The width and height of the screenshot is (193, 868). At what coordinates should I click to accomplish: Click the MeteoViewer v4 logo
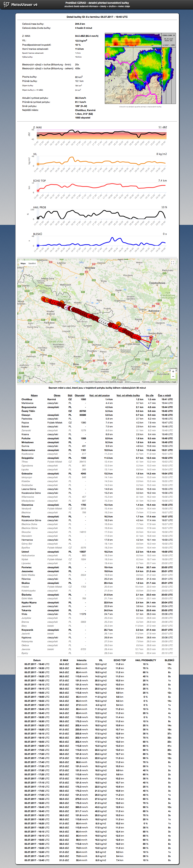pyautogui.click(x=21, y=5)
